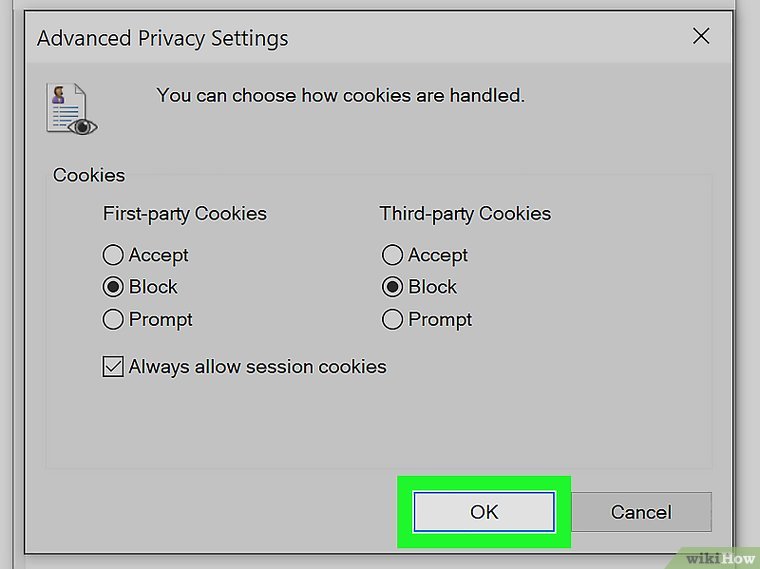
Task: Close the Advanced Privacy Settings dialog
Action: [701, 37]
